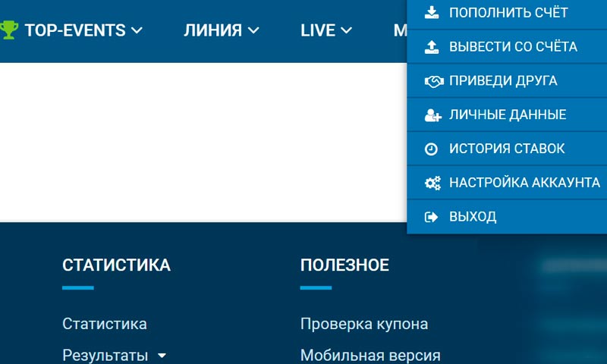Expand the TOP-EVENTS chevron
The width and height of the screenshot is (607, 364).
(137, 30)
